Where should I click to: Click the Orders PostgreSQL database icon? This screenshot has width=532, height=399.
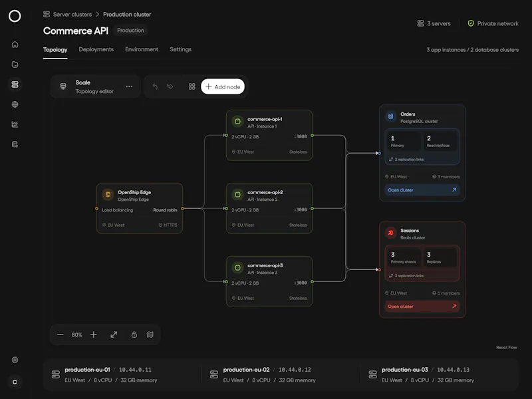point(390,117)
